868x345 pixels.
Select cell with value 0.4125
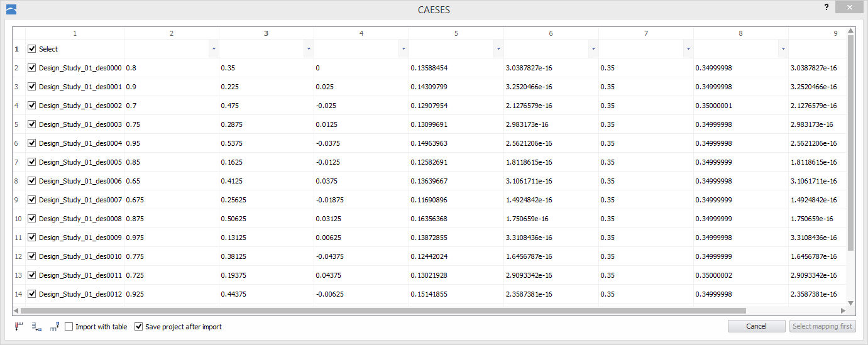click(x=266, y=181)
